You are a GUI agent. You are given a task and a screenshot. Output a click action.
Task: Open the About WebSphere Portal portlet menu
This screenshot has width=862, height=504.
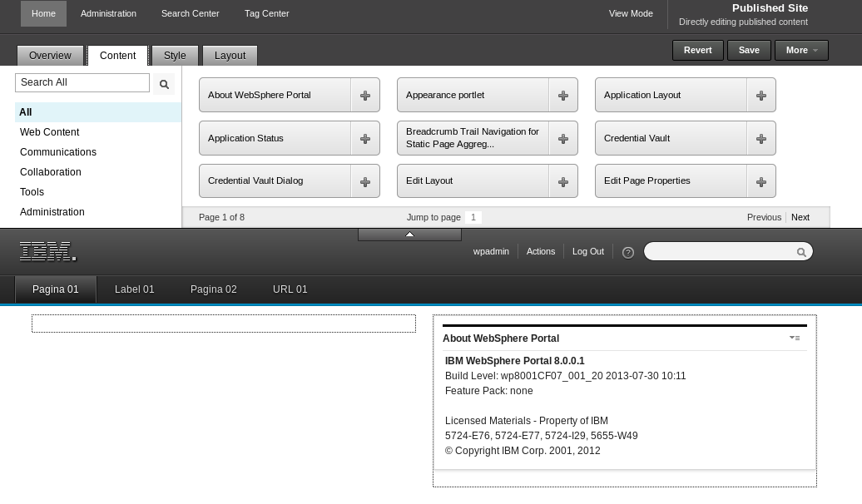[795, 338]
